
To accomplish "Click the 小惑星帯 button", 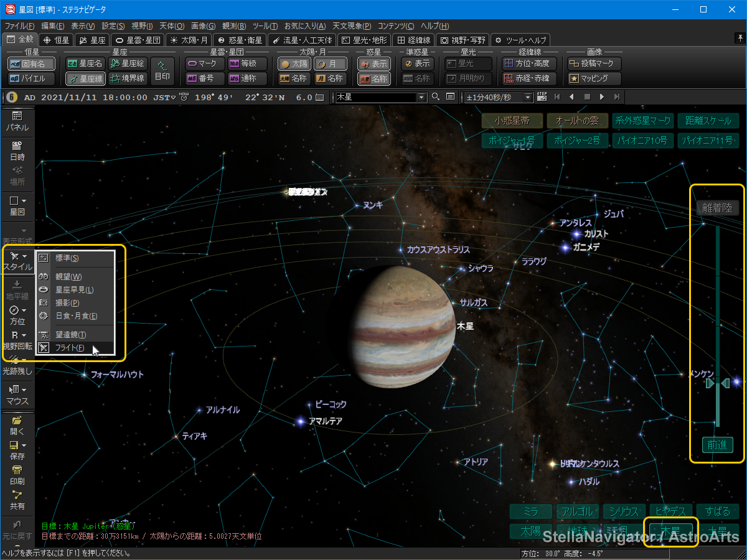I will pos(512,121).
